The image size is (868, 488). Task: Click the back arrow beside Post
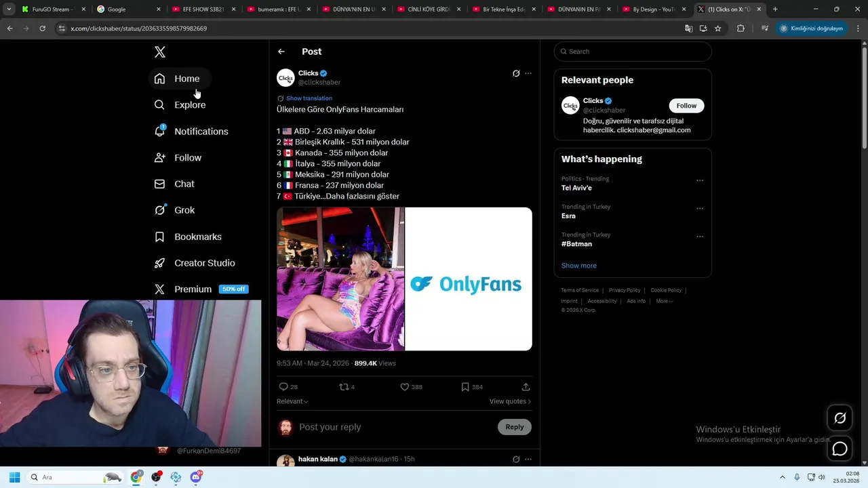click(281, 52)
